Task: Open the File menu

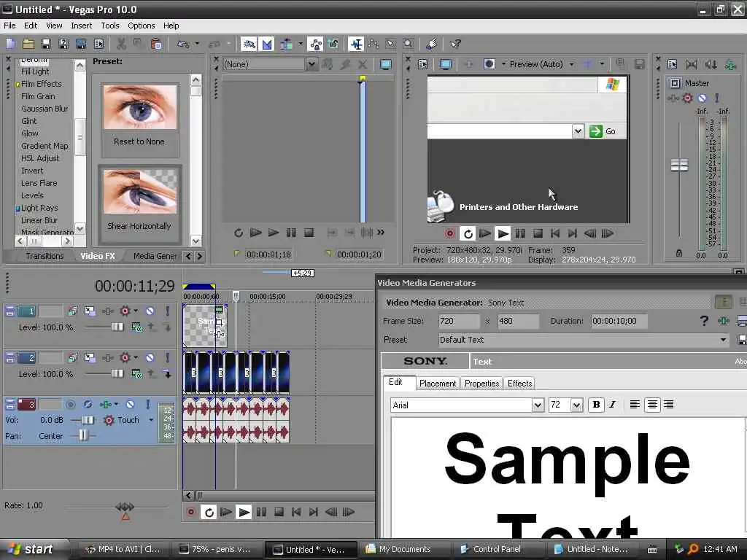Action: tap(9, 26)
